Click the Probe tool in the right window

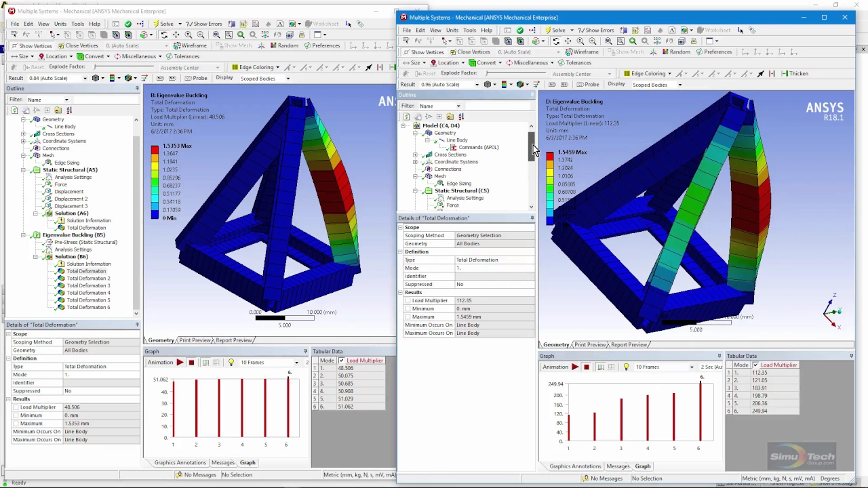pyautogui.click(x=587, y=84)
